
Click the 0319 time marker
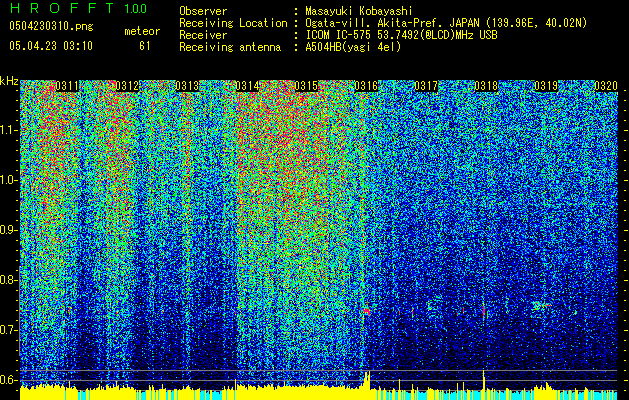(546, 86)
